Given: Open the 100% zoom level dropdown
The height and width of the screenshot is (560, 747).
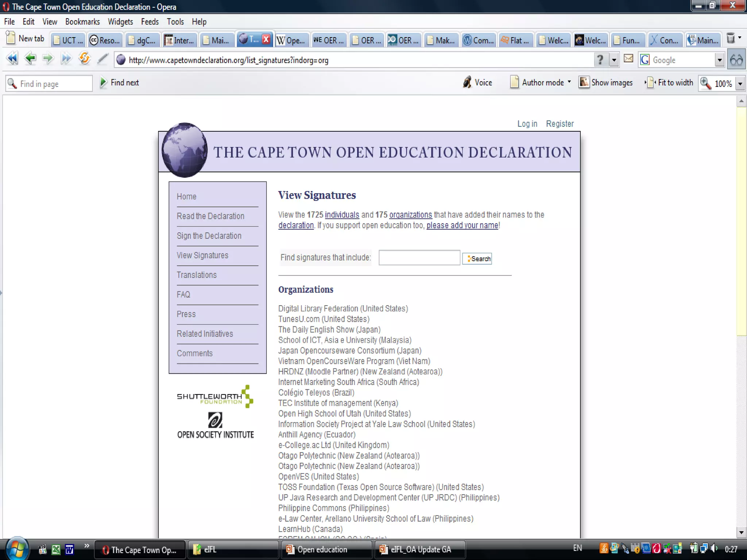Looking at the screenshot, I should tap(740, 84).
